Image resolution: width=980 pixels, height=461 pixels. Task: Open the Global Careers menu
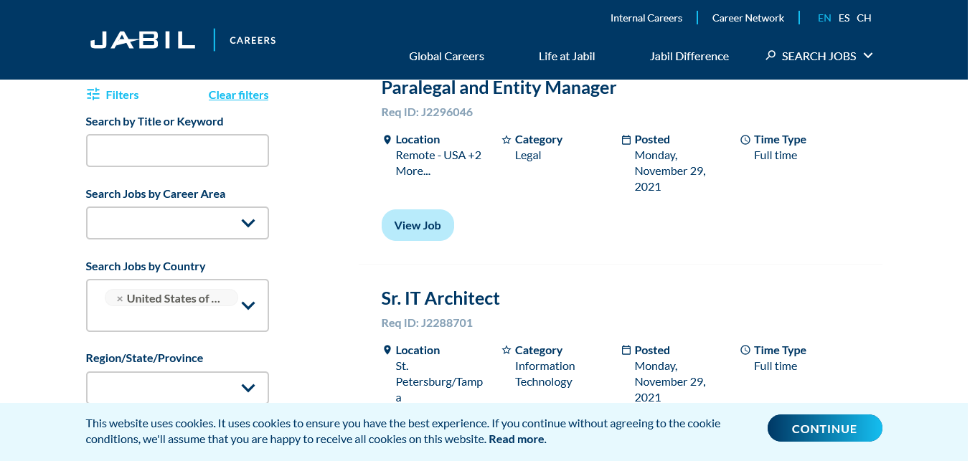tap(446, 56)
